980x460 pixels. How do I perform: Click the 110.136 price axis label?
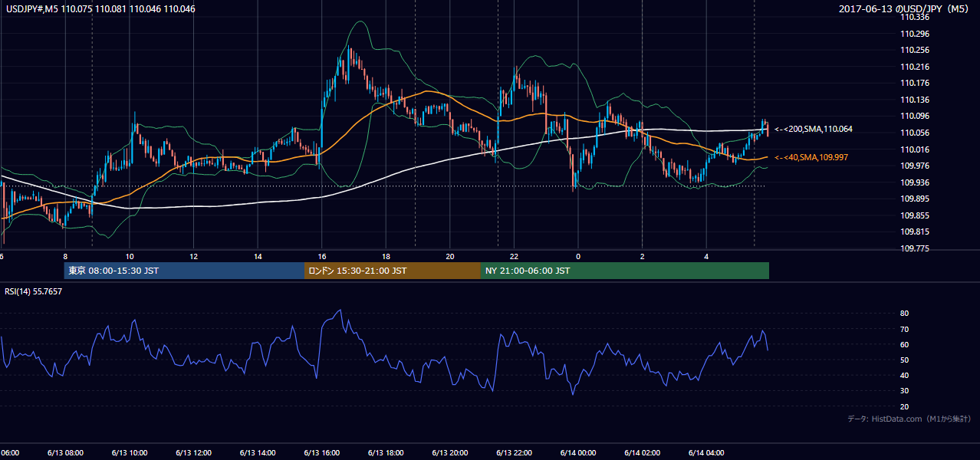914,100
